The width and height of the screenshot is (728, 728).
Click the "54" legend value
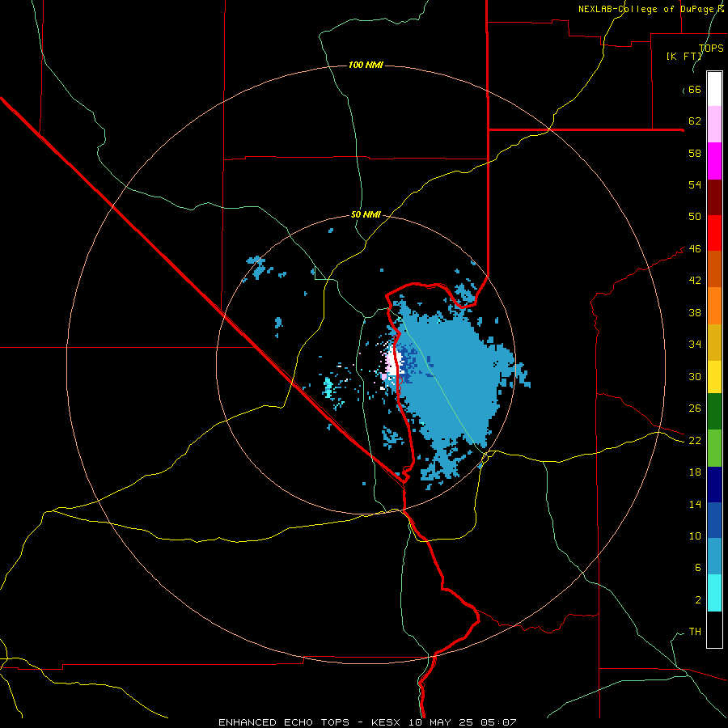tap(695, 184)
